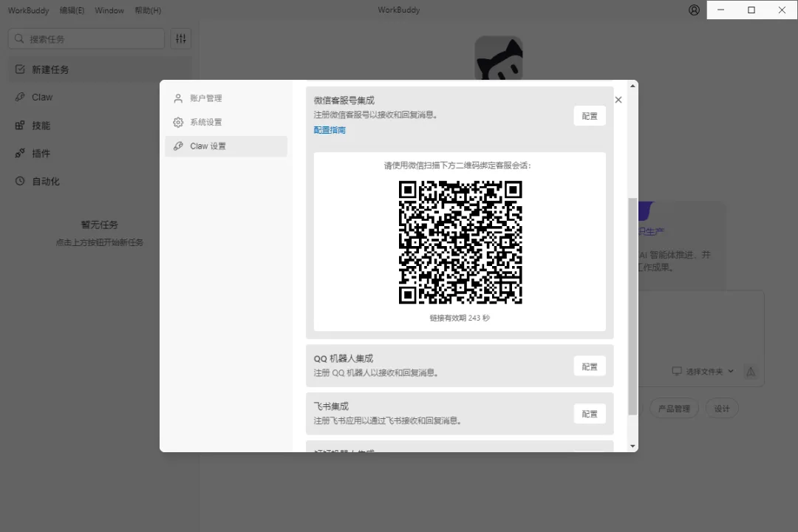This screenshot has width=798, height=532.
Task: Click the scrollbar up arrow in dialog
Action: [x=632, y=86]
